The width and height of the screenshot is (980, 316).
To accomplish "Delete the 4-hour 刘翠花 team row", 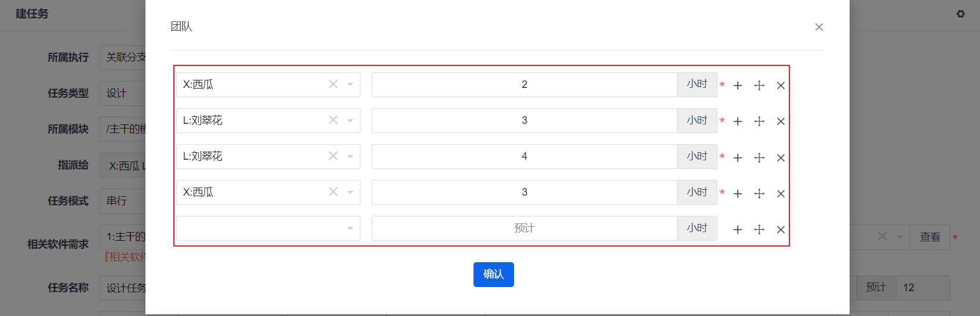I will [x=781, y=158].
